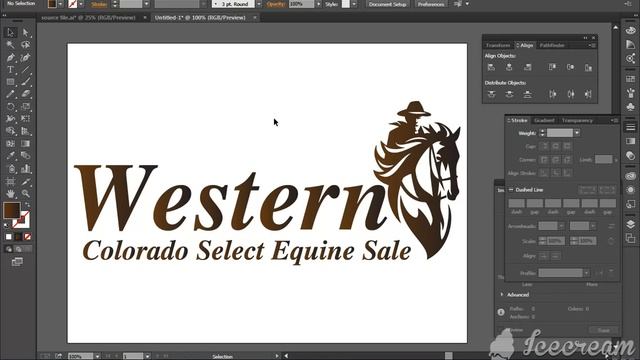Viewport: 640px width, 360px height.
Task: Select the Direct Selection tool
Action: click(26, 32)
